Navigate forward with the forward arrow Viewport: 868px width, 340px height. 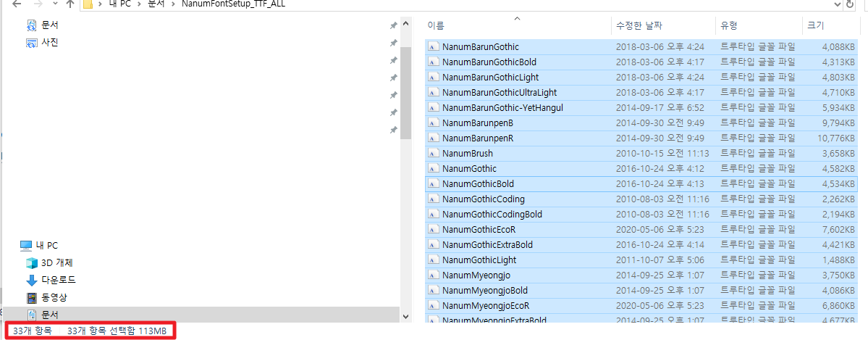38,4
